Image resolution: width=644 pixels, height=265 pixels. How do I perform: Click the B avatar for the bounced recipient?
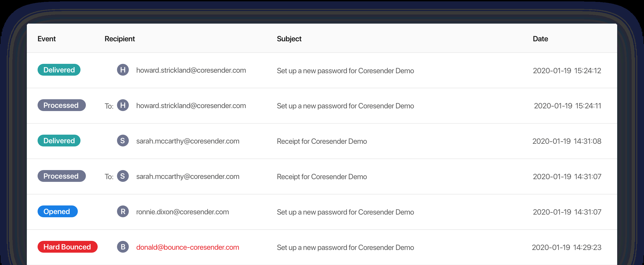pyautogui.click(x=123, y=247)
